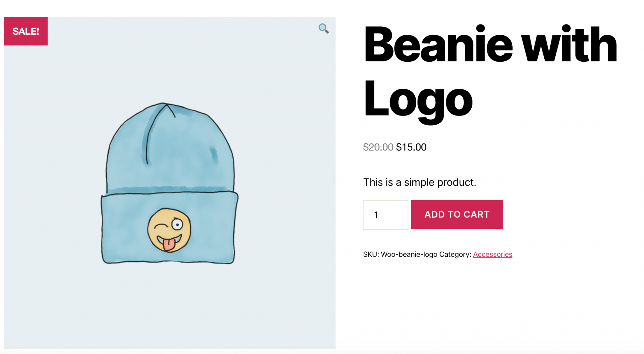Click the word "Logo" in the title
Screen dimensions: 644x354
click(x=418, y=99)
